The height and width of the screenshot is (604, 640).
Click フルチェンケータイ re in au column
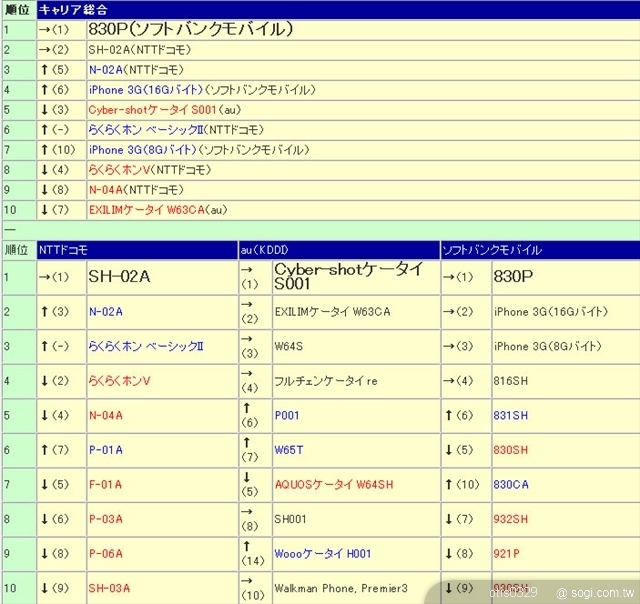[x=326, y=381]
